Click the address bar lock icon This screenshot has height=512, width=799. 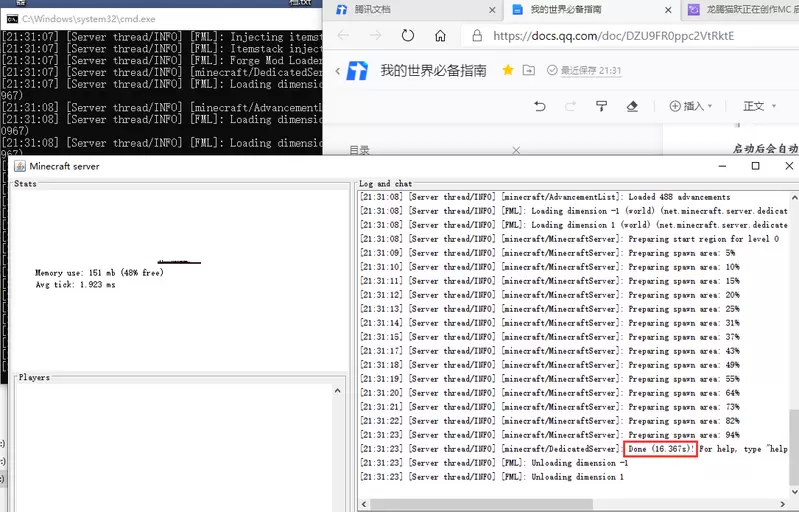[477, 36]
